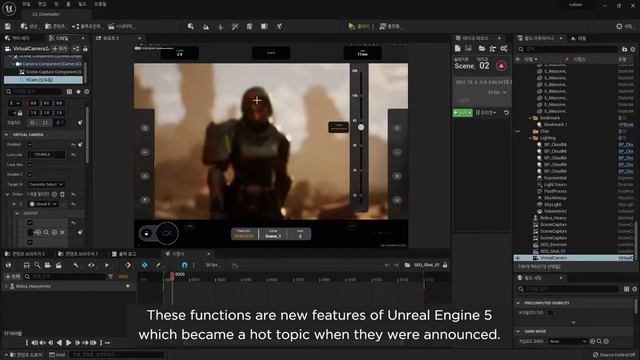640x360 pixels.
Task: Click Sequencer render movie clapper icon
Action: tap(59, 265)
